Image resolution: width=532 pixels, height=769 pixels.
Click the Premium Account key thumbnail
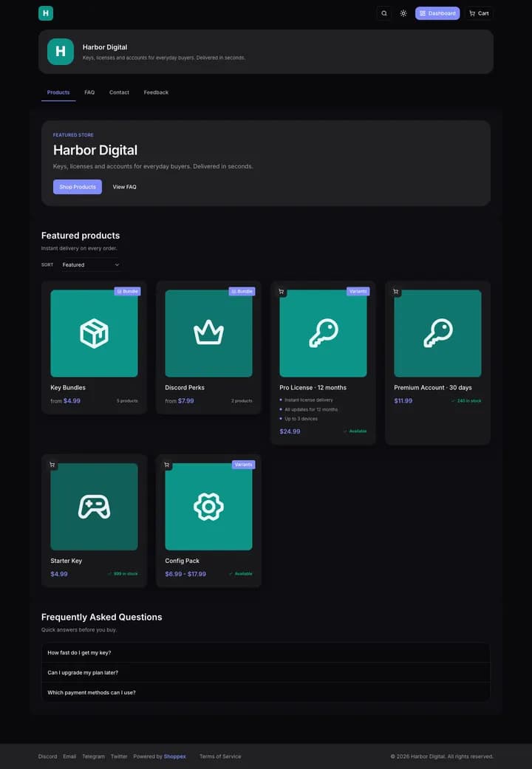(x=437, y=333)
